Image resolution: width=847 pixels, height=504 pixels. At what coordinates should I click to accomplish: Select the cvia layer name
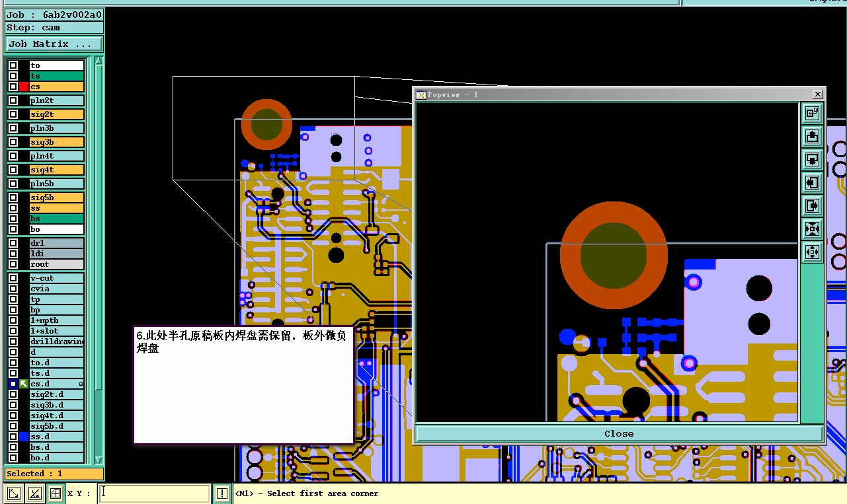point(57,289)
